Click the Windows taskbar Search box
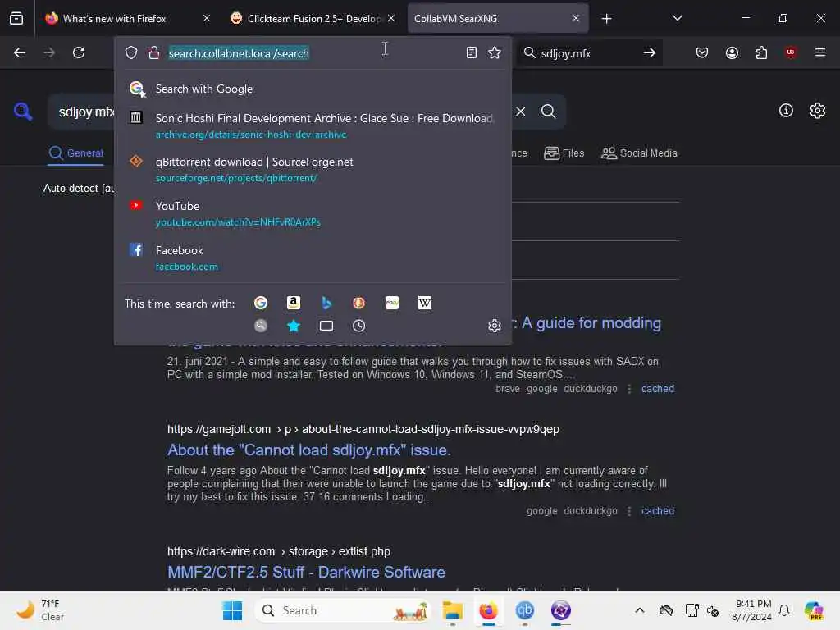The width and height of the screenshot is (840, 630). tap(343, 610)
